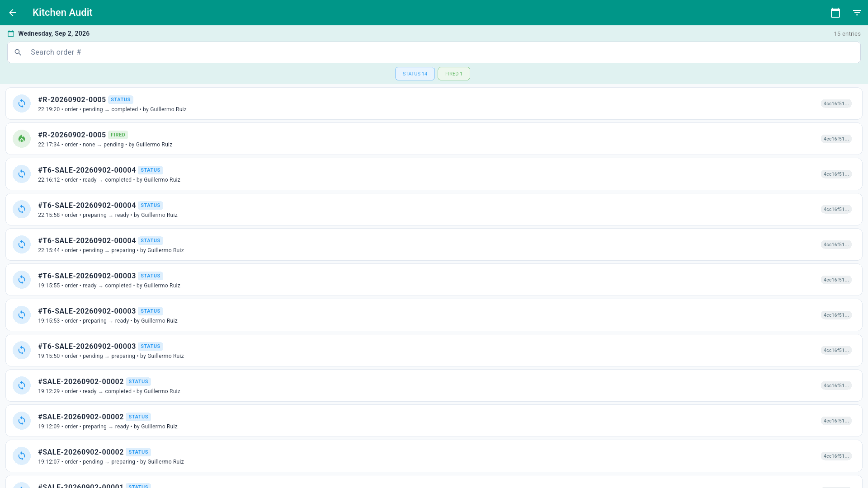Click '19:15:55 • order • ready → completed' detail line
868x488 pixels.
click(x=85, y=286)
